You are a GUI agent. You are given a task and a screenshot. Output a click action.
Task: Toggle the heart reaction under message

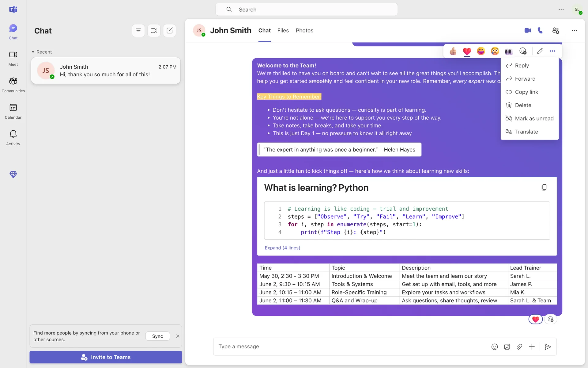click(x=535, y=319)
